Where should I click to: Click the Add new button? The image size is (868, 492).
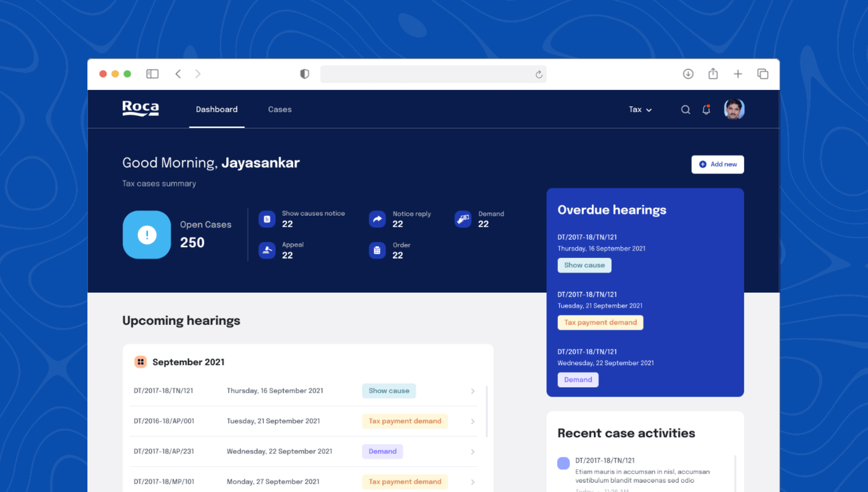click(x=717, y=165)
